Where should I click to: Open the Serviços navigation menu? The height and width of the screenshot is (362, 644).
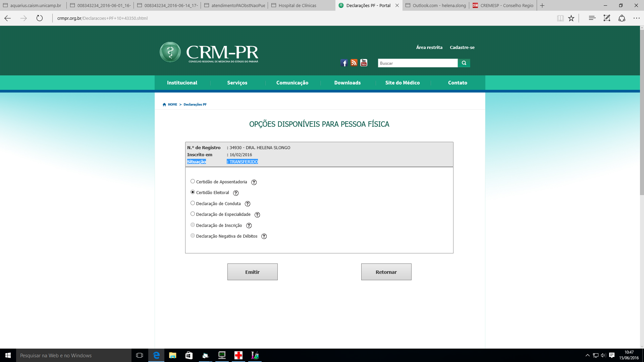[x=237, y=83]
